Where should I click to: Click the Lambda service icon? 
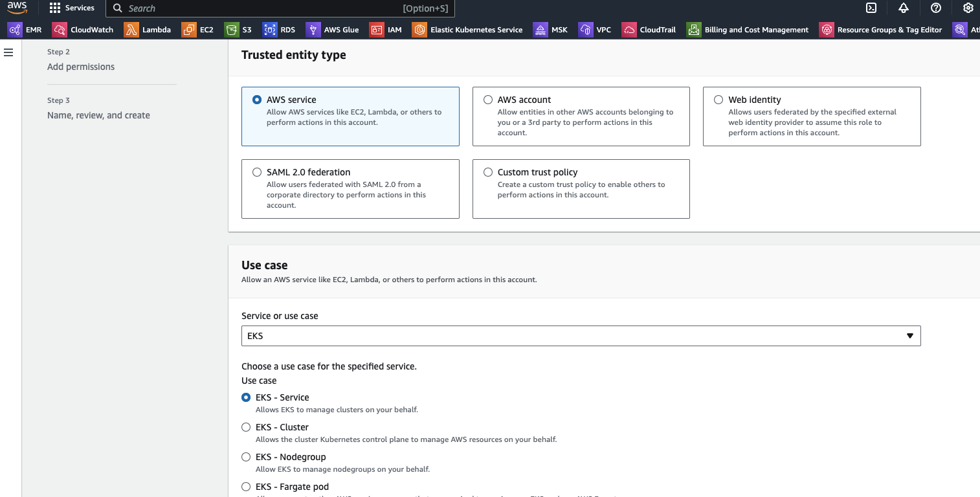[x=131, y=30]
